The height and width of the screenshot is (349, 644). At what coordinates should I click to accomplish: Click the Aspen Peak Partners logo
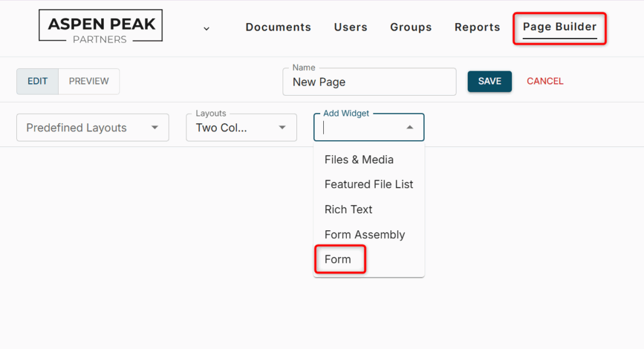(101, 26)
